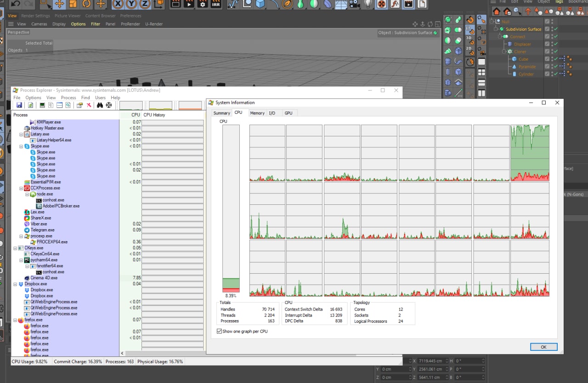Click the Cube primitive icon in top toolbar
The image size is (588, 383).
coord(260,4)
